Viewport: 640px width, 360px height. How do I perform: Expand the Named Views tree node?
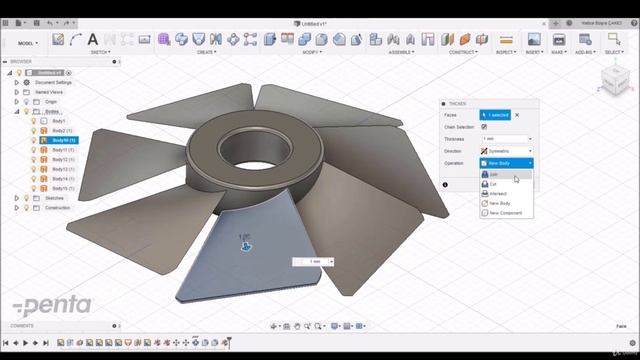(x=17, y=92)
